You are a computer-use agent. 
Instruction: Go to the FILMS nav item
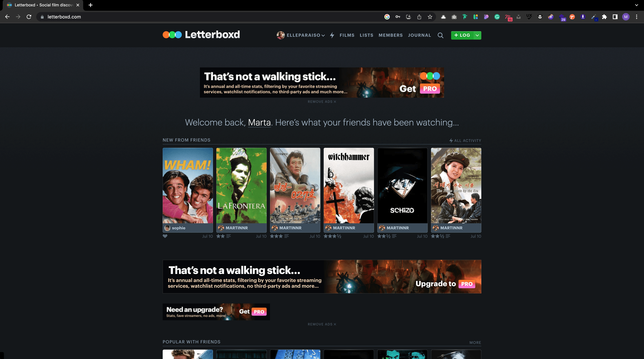(x=347, y=35)
